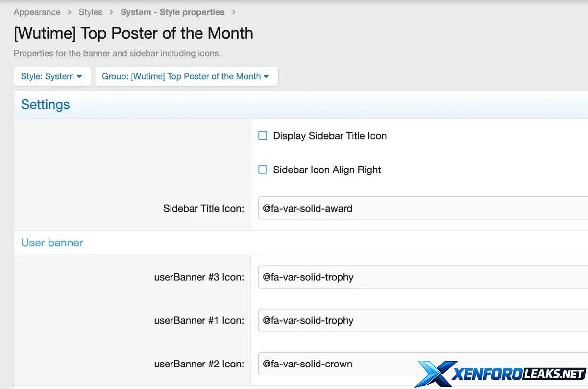Focus the Sidebar Title Icon field
This screenshot has height=389, width=588.
[421, 208]
